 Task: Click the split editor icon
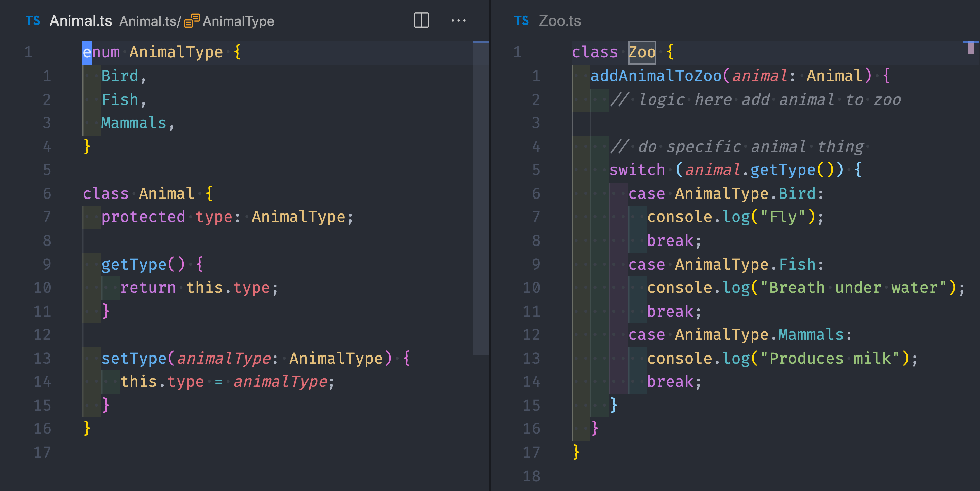point(422,20)
